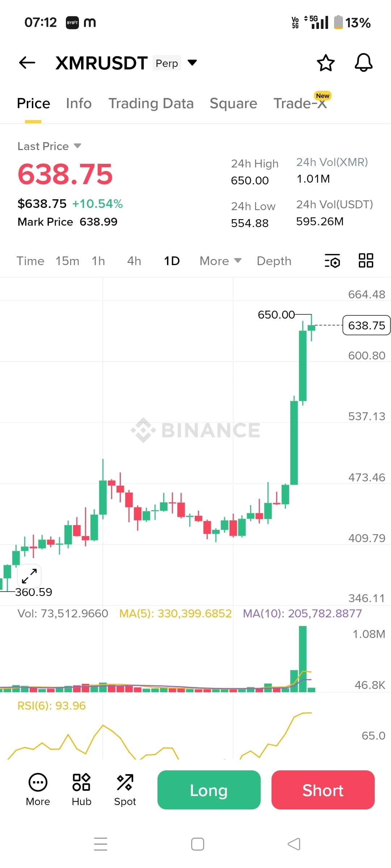
Task: Tap the 24h High value 650.00
Action: coord(250,180)
